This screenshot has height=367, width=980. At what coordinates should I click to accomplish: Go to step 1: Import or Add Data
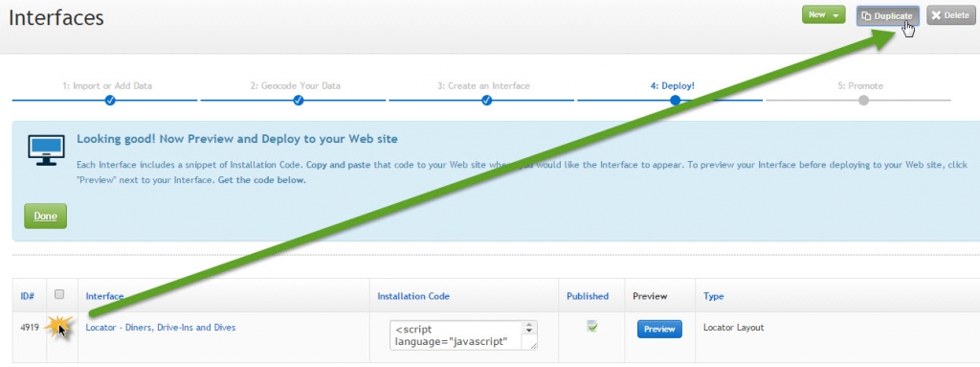point(107,86)
